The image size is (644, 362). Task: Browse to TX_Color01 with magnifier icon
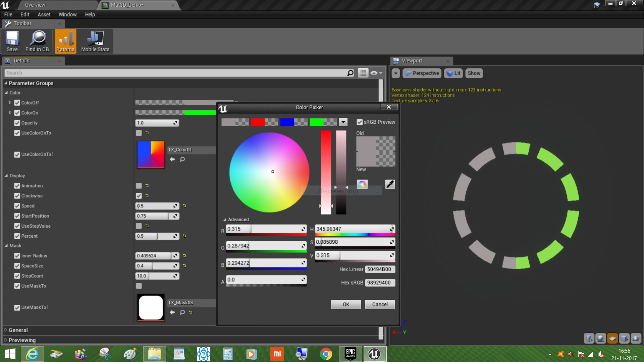point(182,159)
